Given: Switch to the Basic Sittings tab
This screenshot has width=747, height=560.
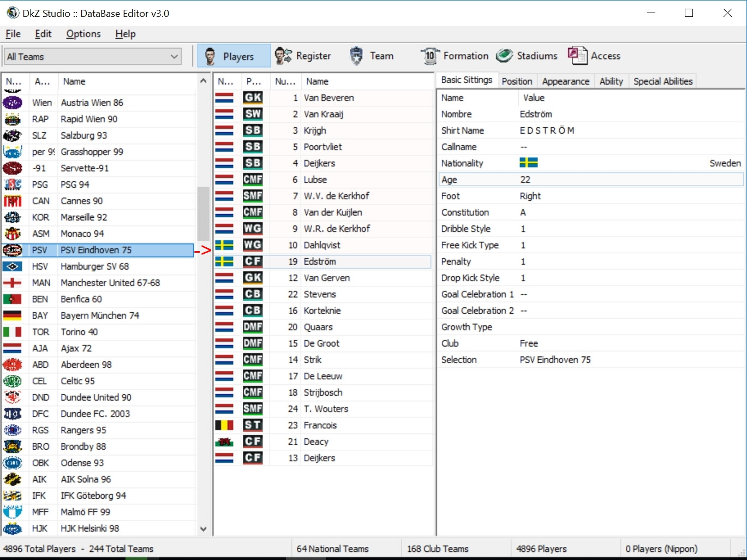Looking at the screenshot, I should (x=467, y=80).
